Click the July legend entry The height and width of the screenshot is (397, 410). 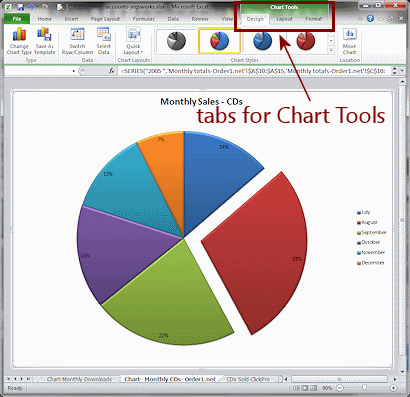pos(363,212)
